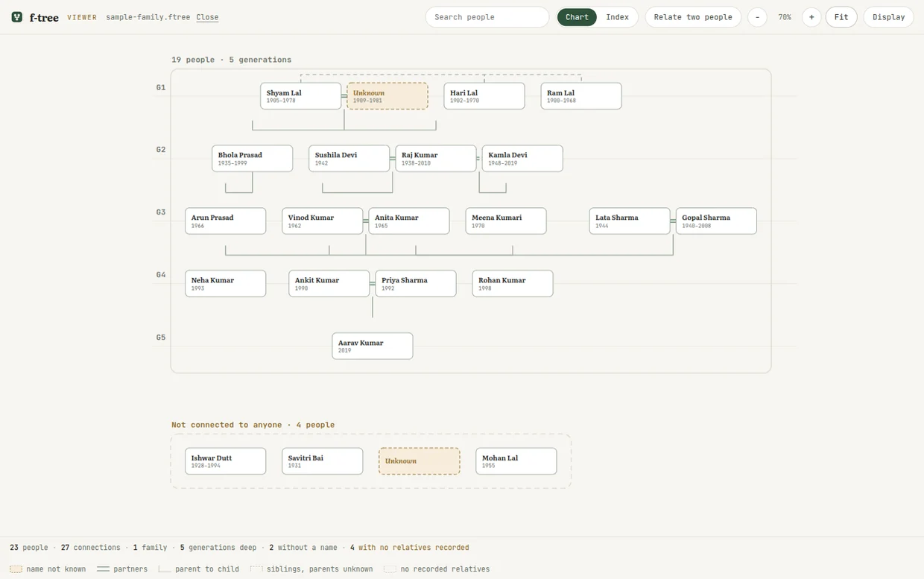Open the Ankit Kumar card

point(329,284)
